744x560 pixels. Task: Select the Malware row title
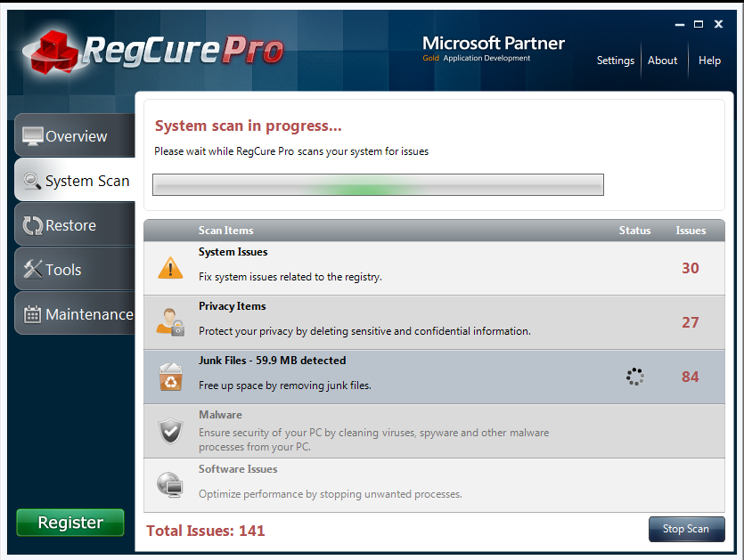pyautogui.click(x=221, y=414)
